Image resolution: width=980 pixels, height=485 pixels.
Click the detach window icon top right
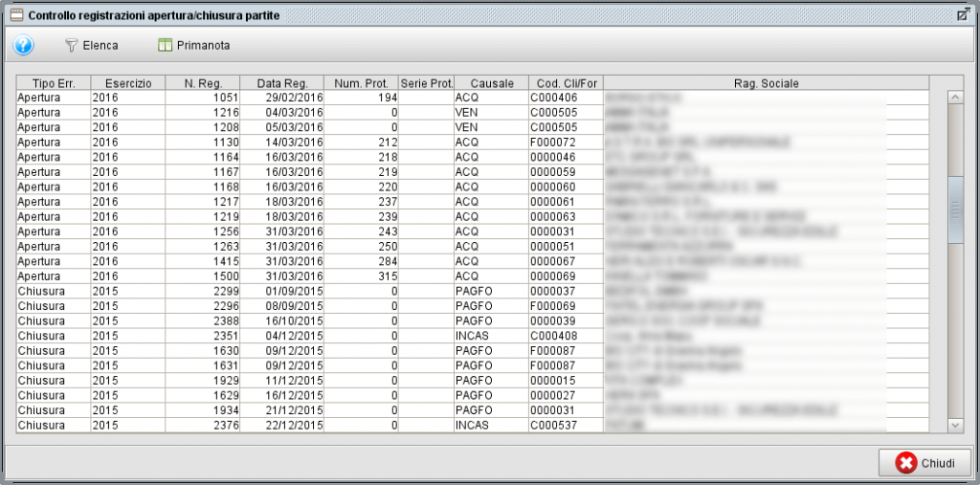[x=964, y=14]
